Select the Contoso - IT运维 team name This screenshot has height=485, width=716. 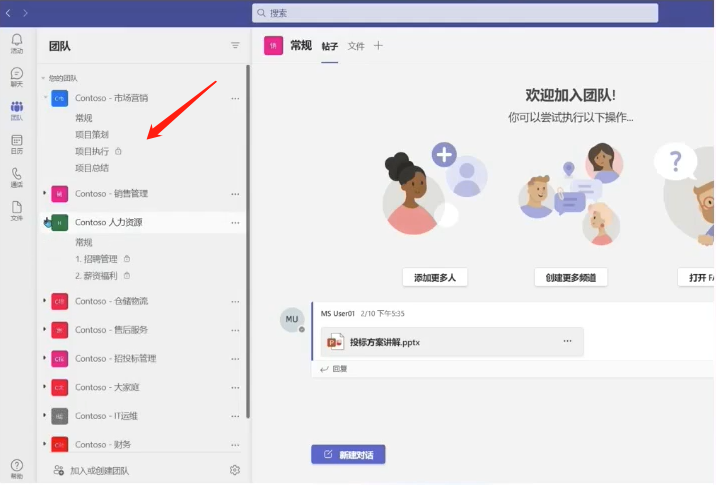pyautogui.click(x=106, y=416)
